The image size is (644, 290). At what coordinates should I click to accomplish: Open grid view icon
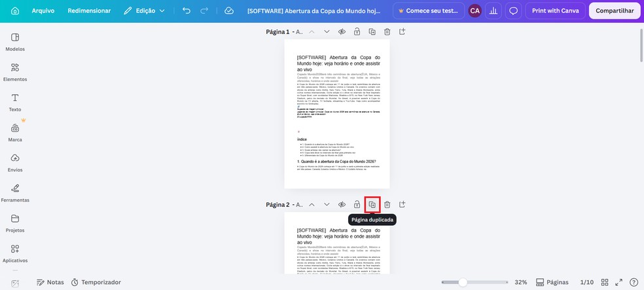(605, 282)
